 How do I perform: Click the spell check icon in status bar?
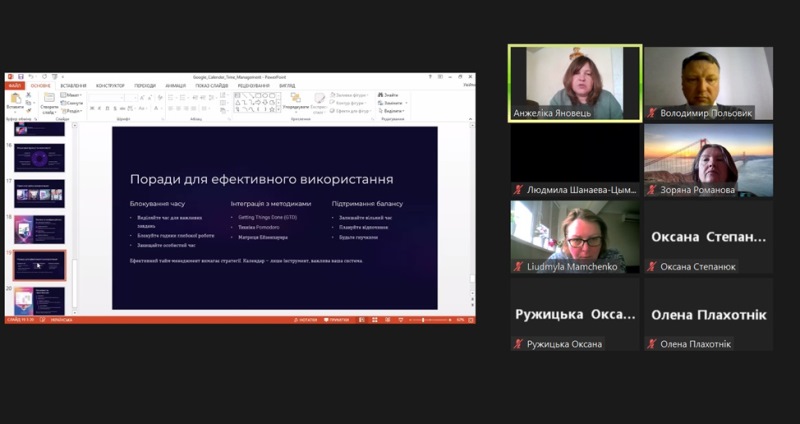(x=43, y=320)
